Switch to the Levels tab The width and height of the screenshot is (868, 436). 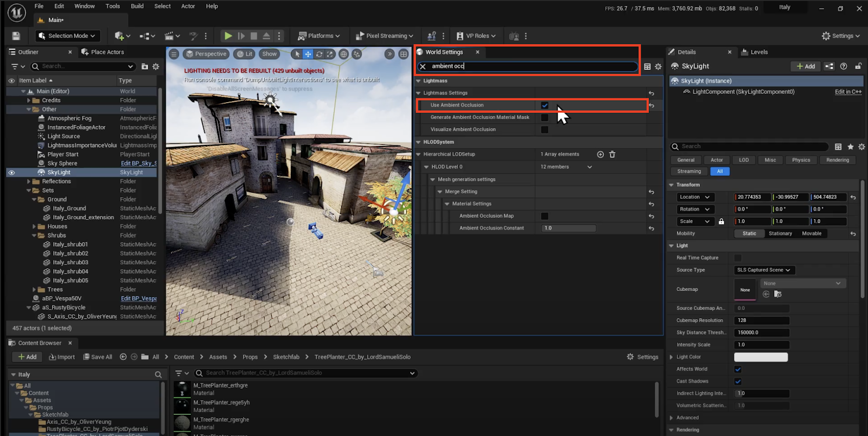758,52
